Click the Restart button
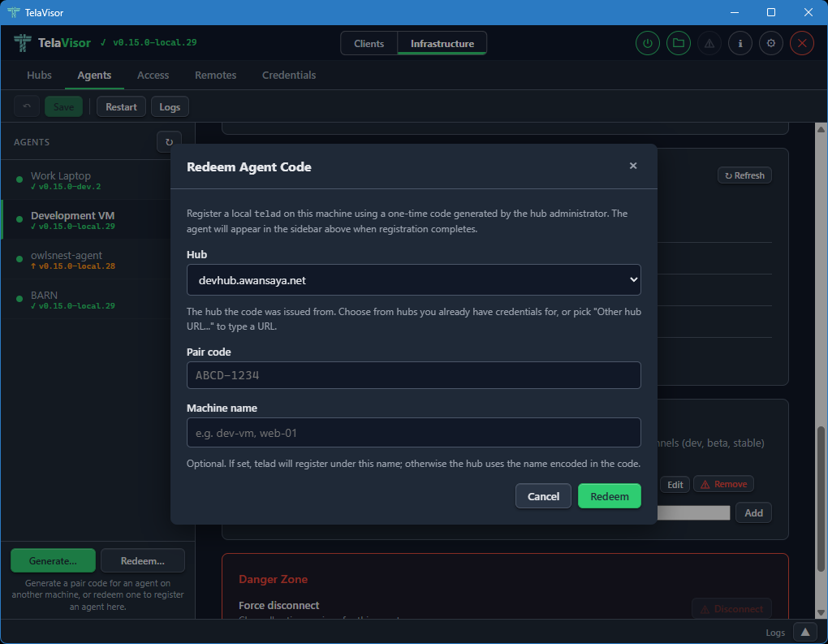828x644 pixels. pos(121,106)
